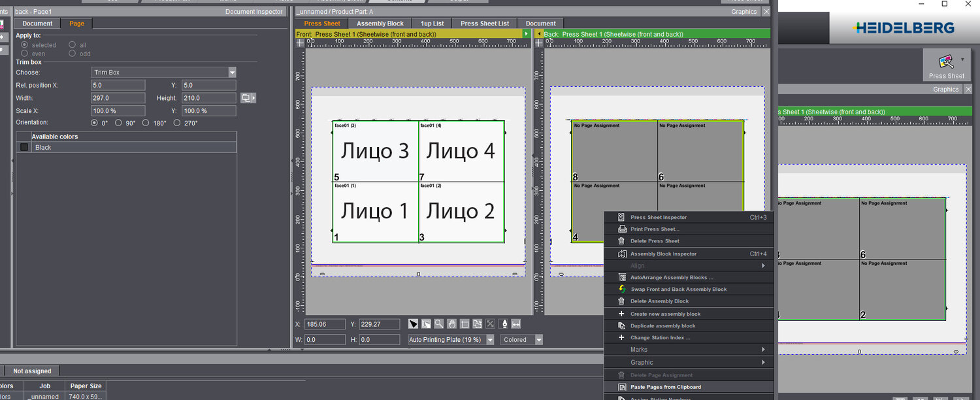Click the Width input field
This screenshot has width=980, height=400.
click(118, 98)
